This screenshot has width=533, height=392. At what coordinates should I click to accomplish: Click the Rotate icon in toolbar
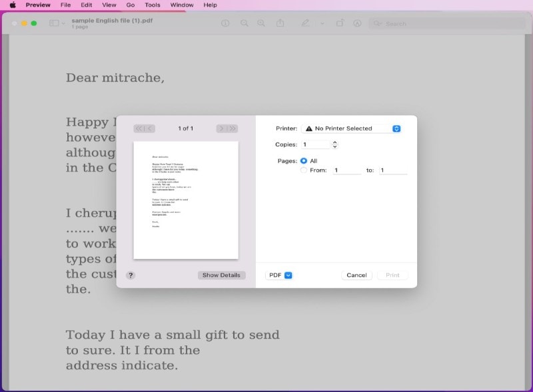(340, 23)
